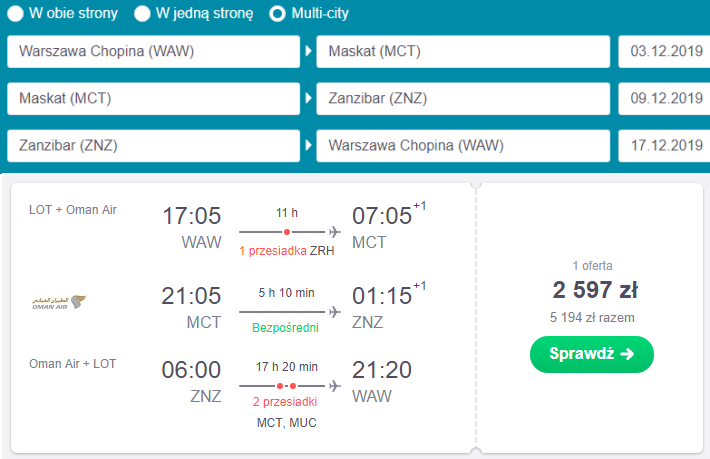Open the 17.12.2019 date picker
Image resolution: width=710 pixels, height=459 pixels.
[x=664, y=146]
